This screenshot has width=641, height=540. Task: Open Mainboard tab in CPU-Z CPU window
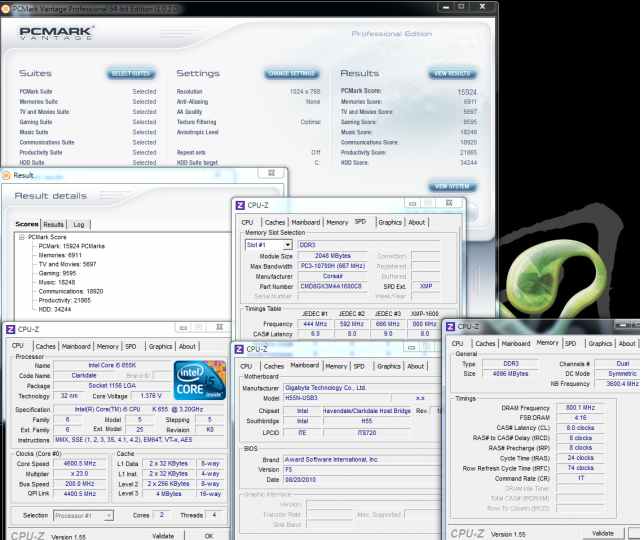coord(76,346)
